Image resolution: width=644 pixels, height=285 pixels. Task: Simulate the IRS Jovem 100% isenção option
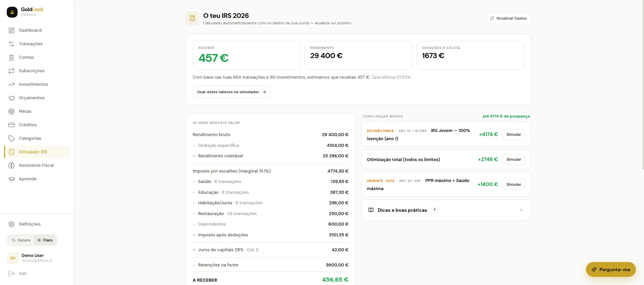[514, 134]
